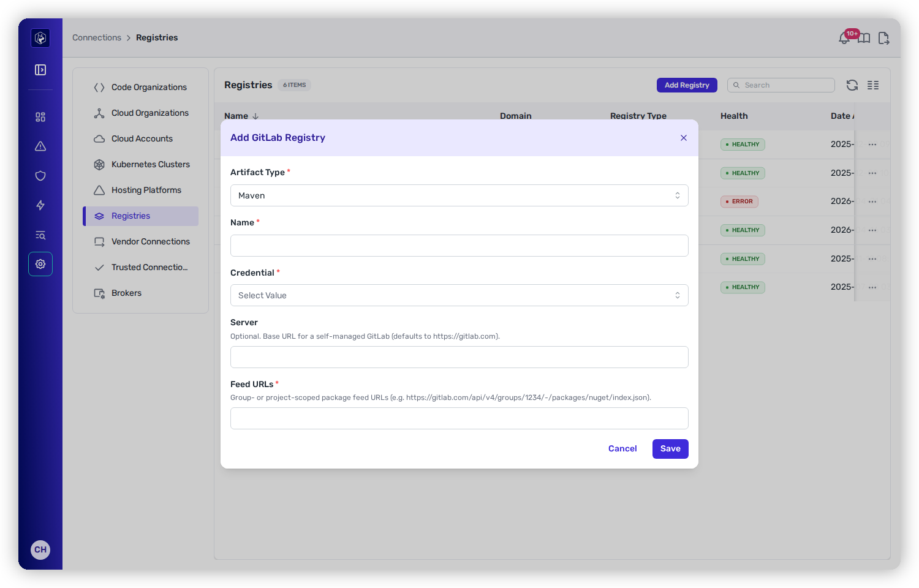This screenshot has width=919, height=588.
Task: Open the alerts triangle icon in sidebar
Action: coord(40,146)
